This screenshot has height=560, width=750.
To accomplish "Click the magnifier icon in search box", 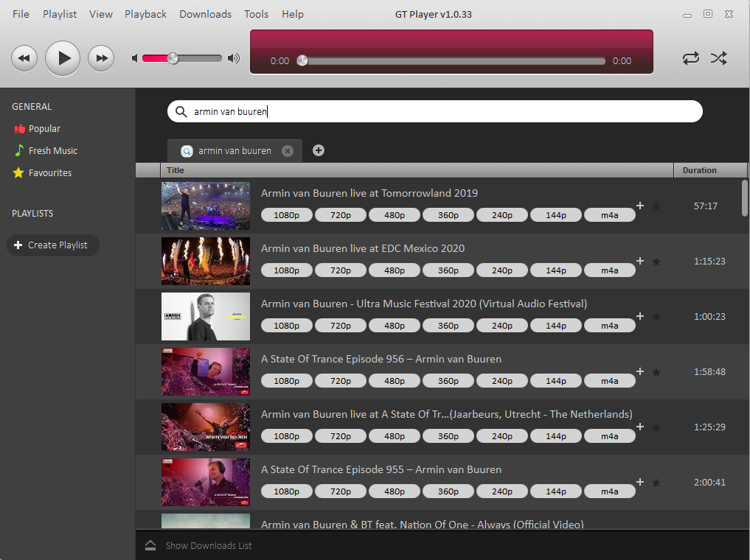I will pyautogui.click(x=181, y=112).
